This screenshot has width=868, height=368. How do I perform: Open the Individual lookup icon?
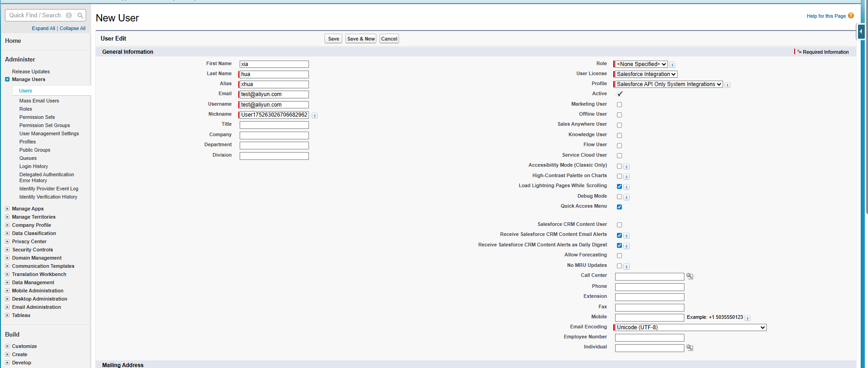[689, 348]
